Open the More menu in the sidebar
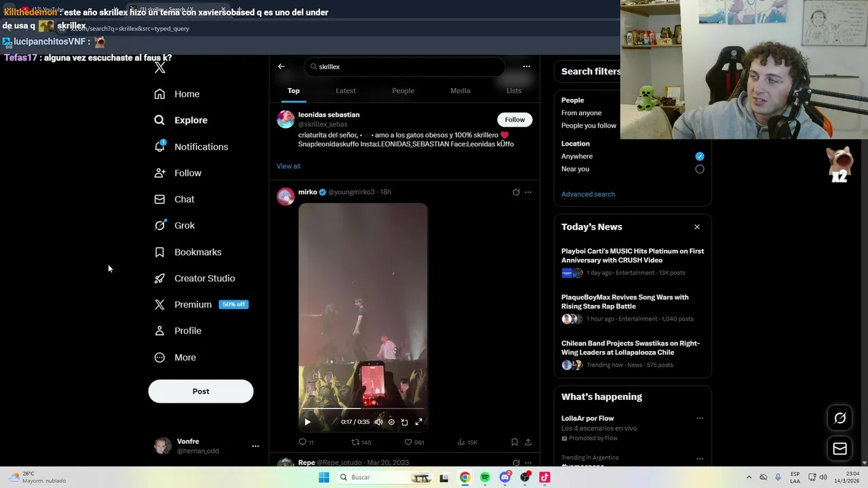The height and width of the screenshot is (488, 868). (x=175, y=357)
